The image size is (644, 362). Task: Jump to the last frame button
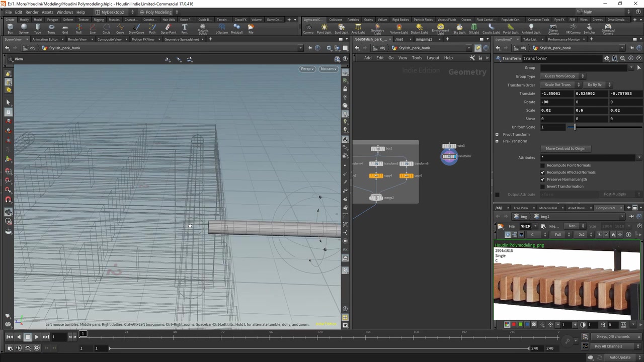tap(45, 337)
